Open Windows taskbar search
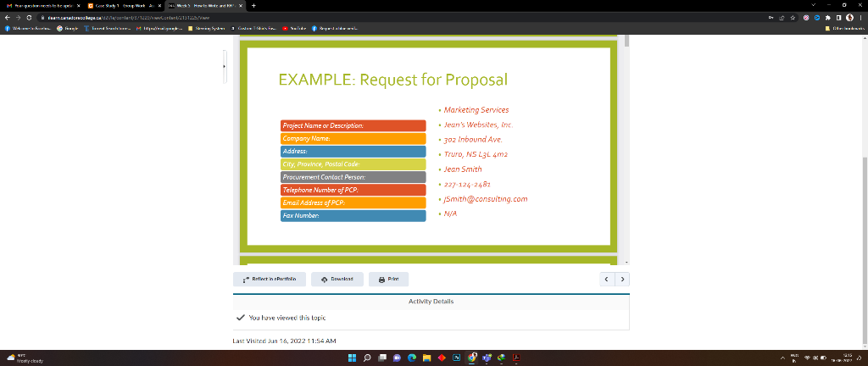The image size is (868, 366). 367,358
